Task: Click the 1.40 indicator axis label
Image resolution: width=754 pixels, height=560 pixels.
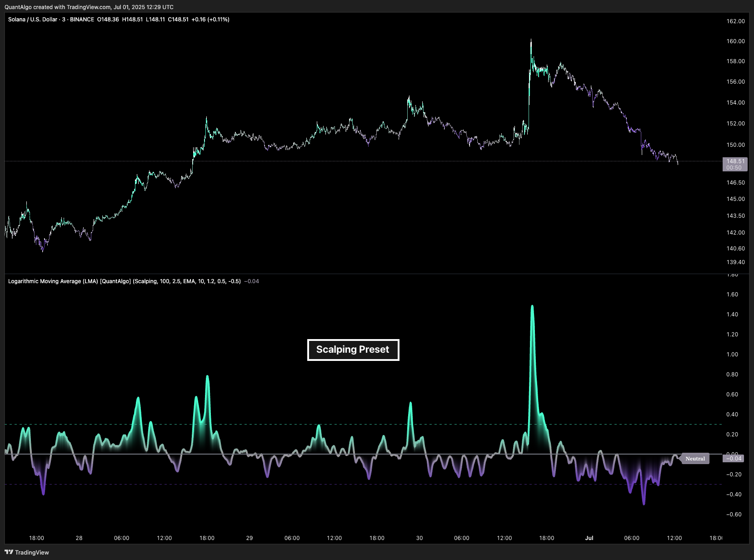Action: point(732,315)
